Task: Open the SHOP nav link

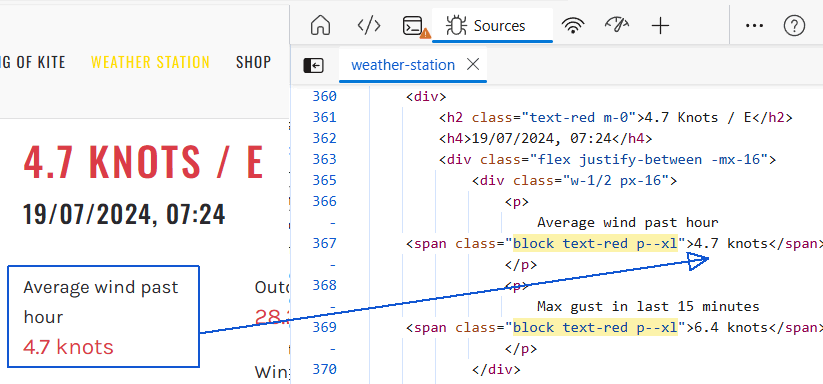Action: pos(254,62)
